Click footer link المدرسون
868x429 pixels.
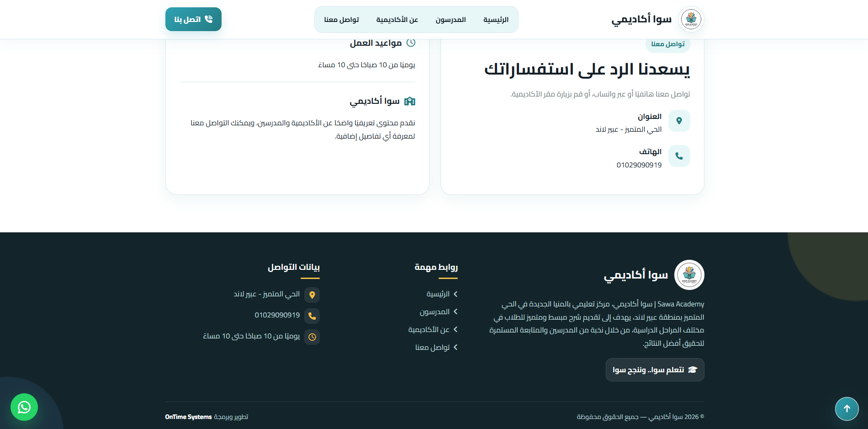click(434, 312)
